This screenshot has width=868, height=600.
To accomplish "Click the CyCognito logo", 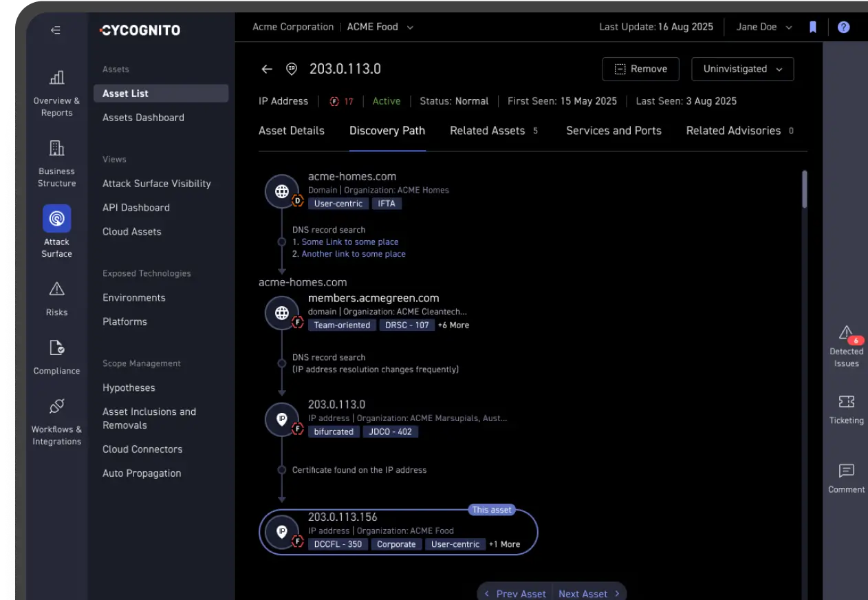I will pos(140,30).
